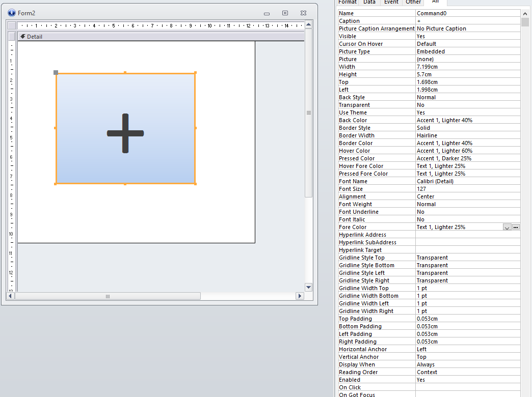This screenshot has height=397, width=532.
Task: Click the Font Size value 127
Action: click(468, 189)
